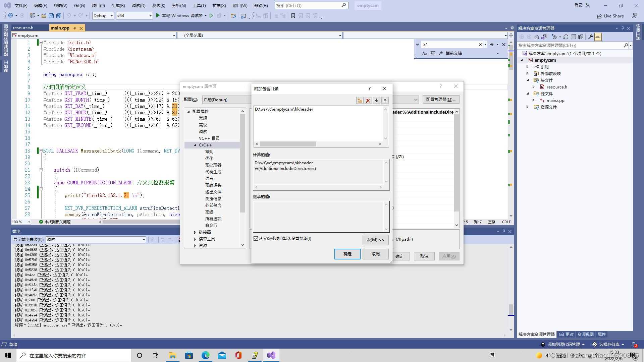Collapse the C/C++ tree node
Screen dimensions: 644x362
coord(195,145)
